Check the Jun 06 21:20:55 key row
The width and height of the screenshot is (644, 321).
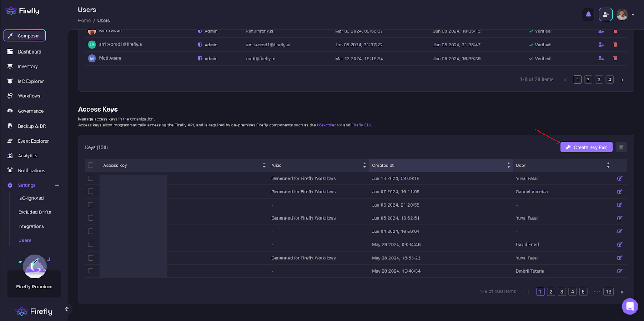91,205
